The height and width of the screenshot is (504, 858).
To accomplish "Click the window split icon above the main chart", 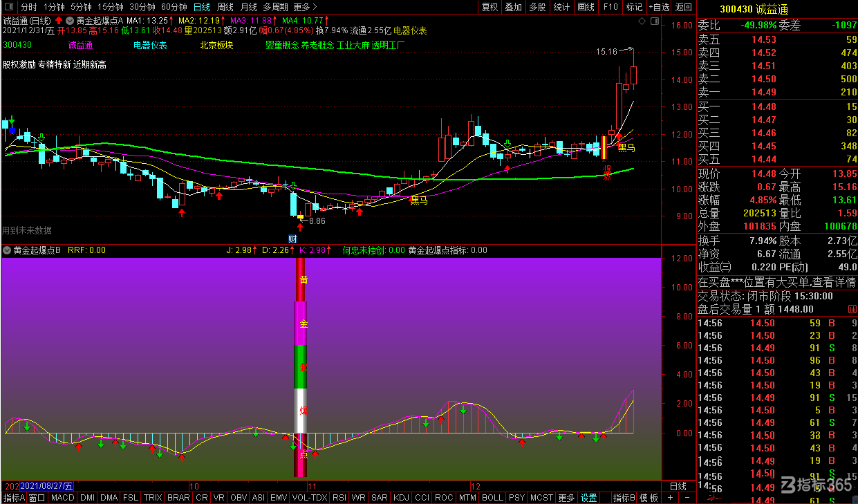I will (x=653, y=21).
